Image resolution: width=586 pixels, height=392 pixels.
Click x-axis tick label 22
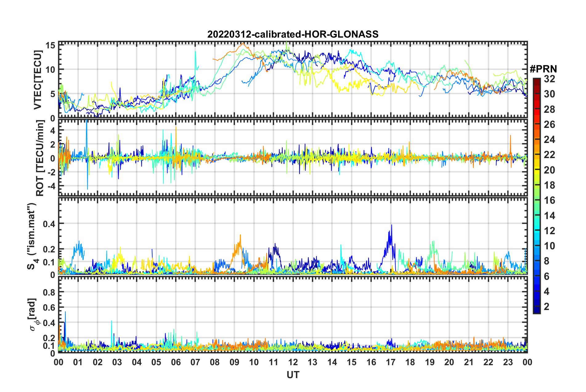click(x=488, y=362)
